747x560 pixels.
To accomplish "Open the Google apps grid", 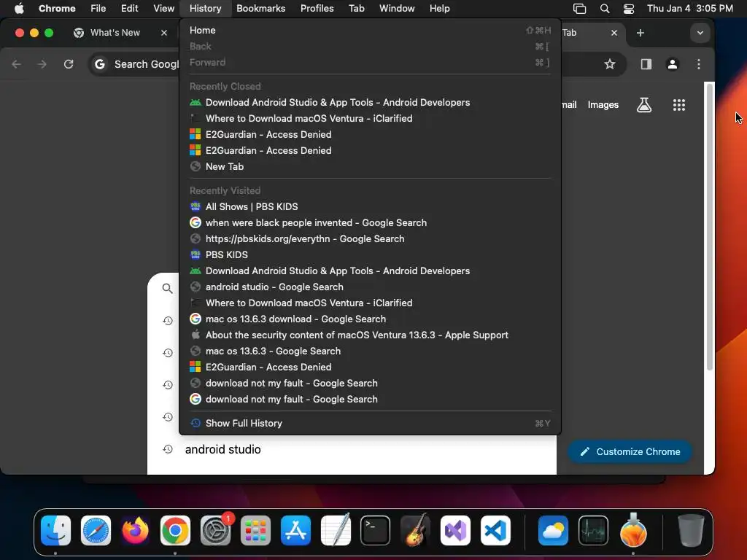I will 679,105.
